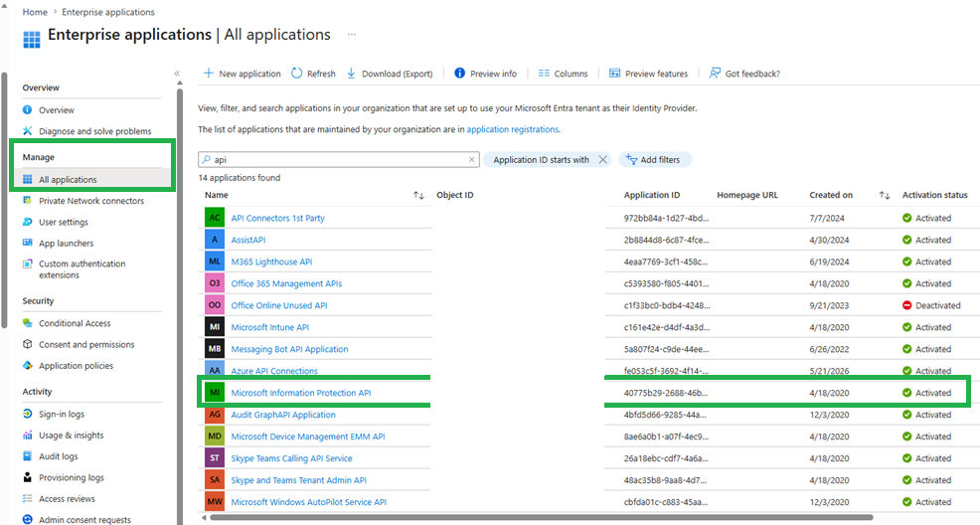Viewport: 980px width, 525px height.
Task: Click the OO tile for Office Online Unused
Action: (x=215, y=305)
